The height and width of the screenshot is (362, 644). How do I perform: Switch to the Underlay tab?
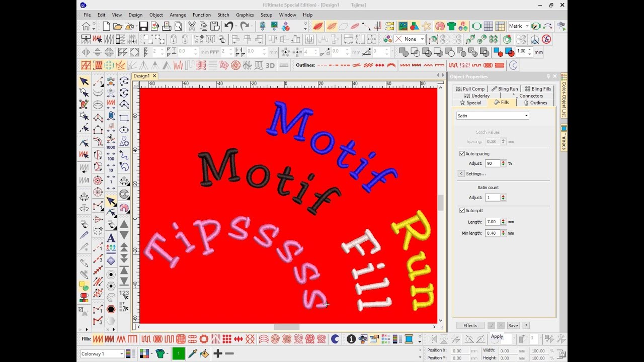point(476,96)
